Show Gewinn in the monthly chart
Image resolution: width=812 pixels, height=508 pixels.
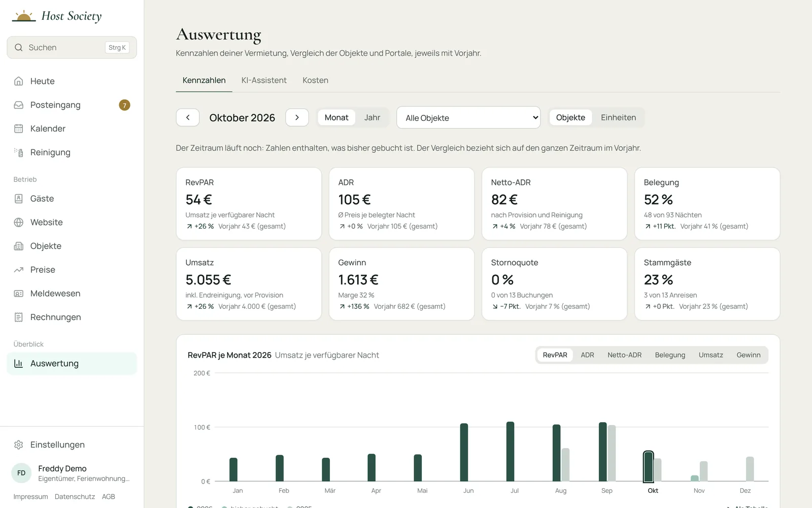click(749, 355)
